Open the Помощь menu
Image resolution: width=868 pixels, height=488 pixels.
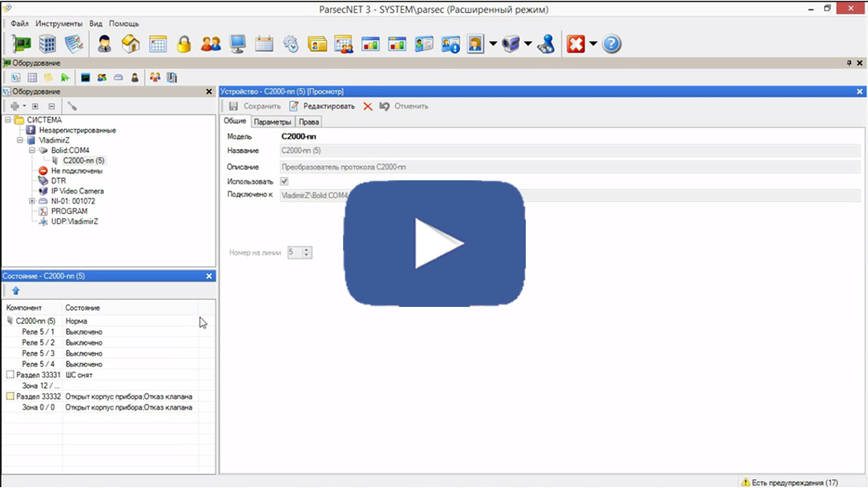(123, 24)
